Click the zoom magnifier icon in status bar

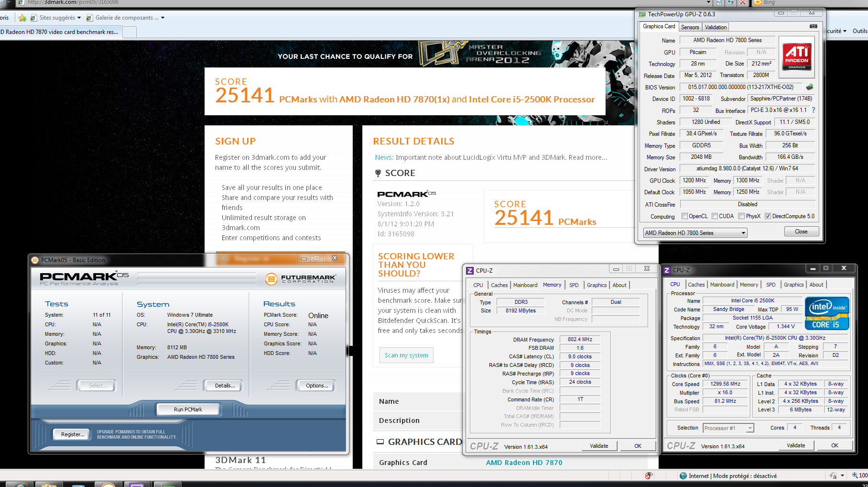(x=855, y=476)
